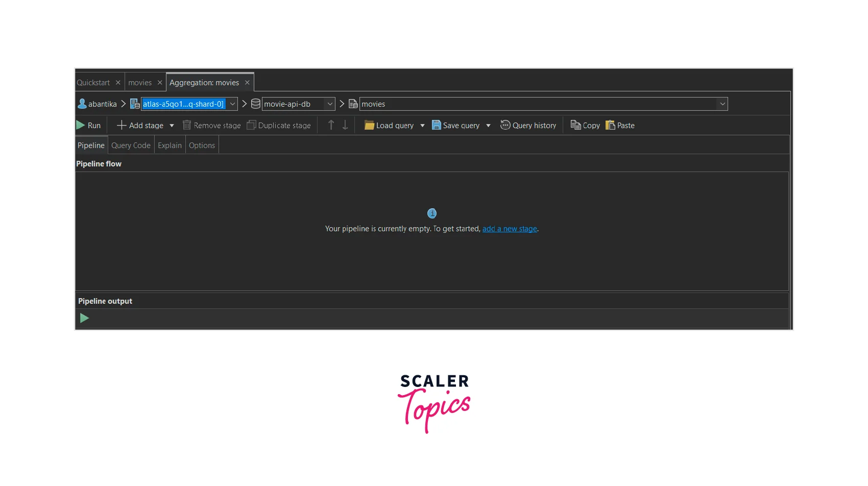
Task: Click the Paste clipboard button
Action: tap(620, 125)
